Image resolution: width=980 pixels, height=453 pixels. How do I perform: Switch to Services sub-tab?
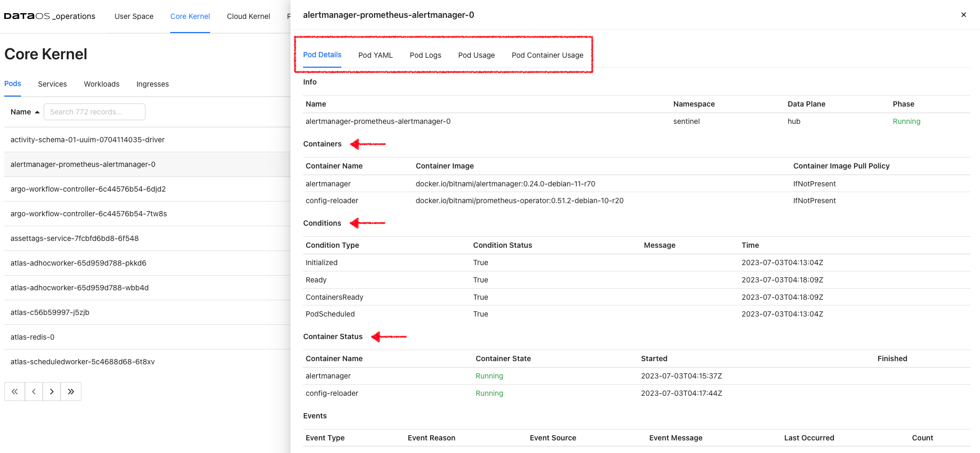coord(53,84)
